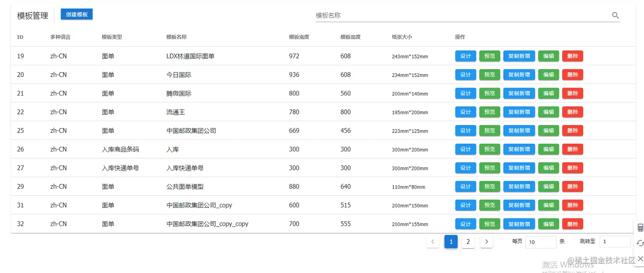Go to previous page arrow
The height and width of the screenshot is (273, 644).
pyautogui.click(x=433, y=242)
